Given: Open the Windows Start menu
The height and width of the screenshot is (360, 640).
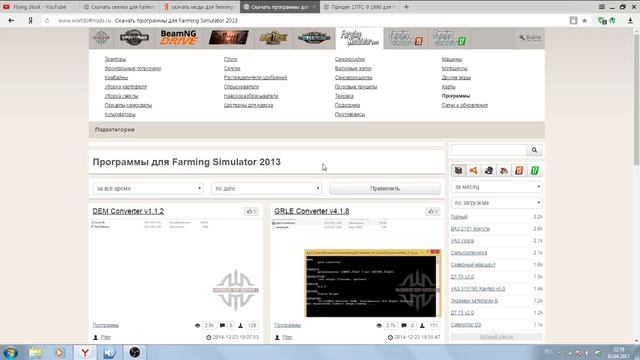Looking at the screenshot, I should point(10,352).
